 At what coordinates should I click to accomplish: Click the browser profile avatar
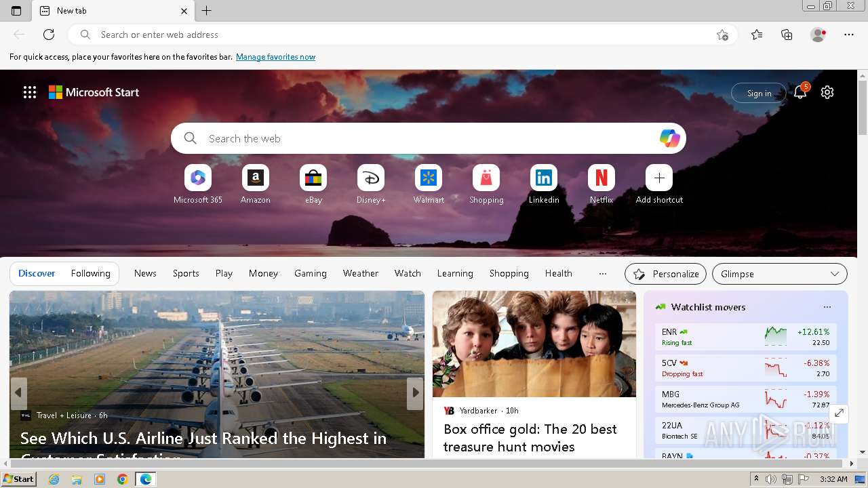pos(818,35)
